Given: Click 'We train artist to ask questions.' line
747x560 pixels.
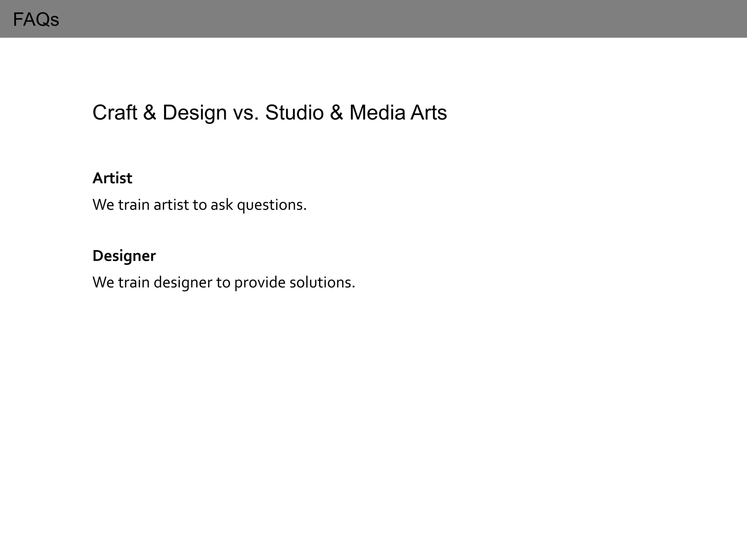Looking at the screenshot, I should [x=200, y=205].
